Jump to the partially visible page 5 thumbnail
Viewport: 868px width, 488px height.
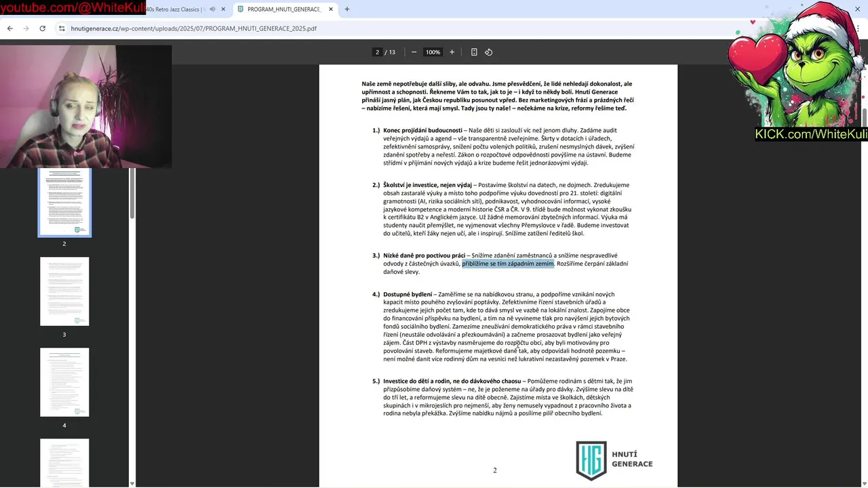(64, 462)
